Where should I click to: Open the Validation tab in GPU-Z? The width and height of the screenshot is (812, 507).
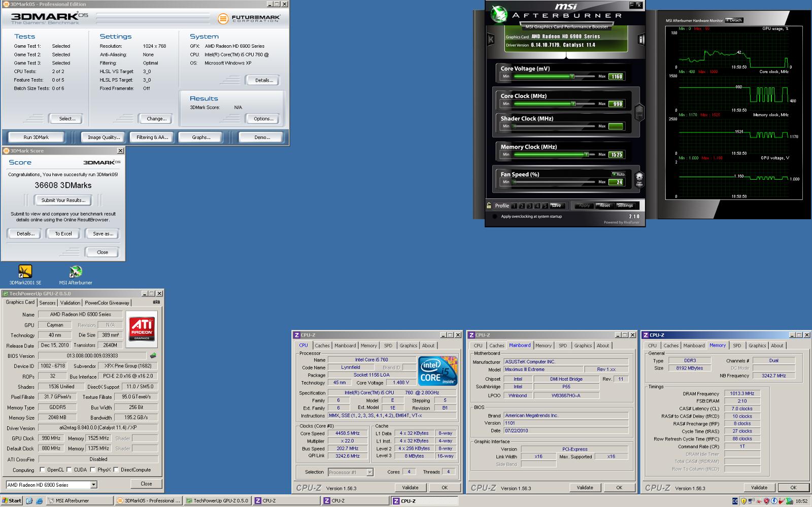point(70,302)
